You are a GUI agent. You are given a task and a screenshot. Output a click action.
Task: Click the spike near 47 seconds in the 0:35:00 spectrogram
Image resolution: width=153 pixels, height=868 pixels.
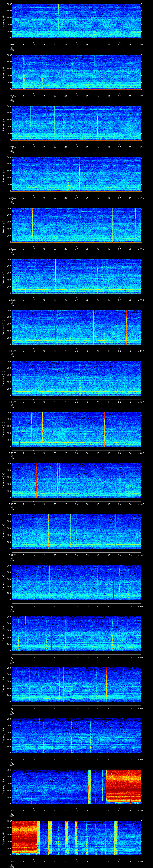point(113,225)
